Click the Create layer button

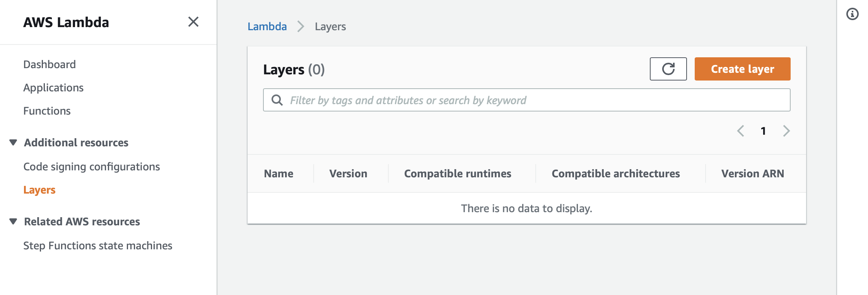pos(742,69)
